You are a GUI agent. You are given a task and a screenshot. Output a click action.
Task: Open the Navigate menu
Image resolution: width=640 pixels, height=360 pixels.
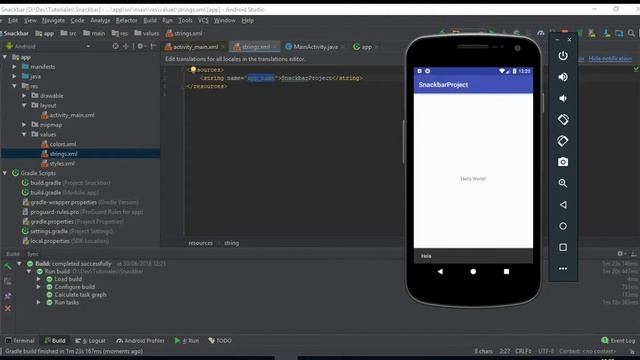(53, 20)
